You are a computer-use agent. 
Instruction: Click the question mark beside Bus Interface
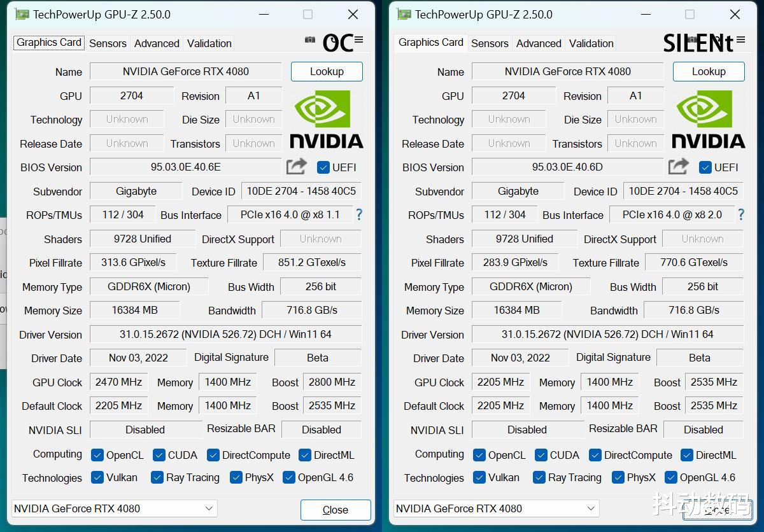[x=358, y=215]
